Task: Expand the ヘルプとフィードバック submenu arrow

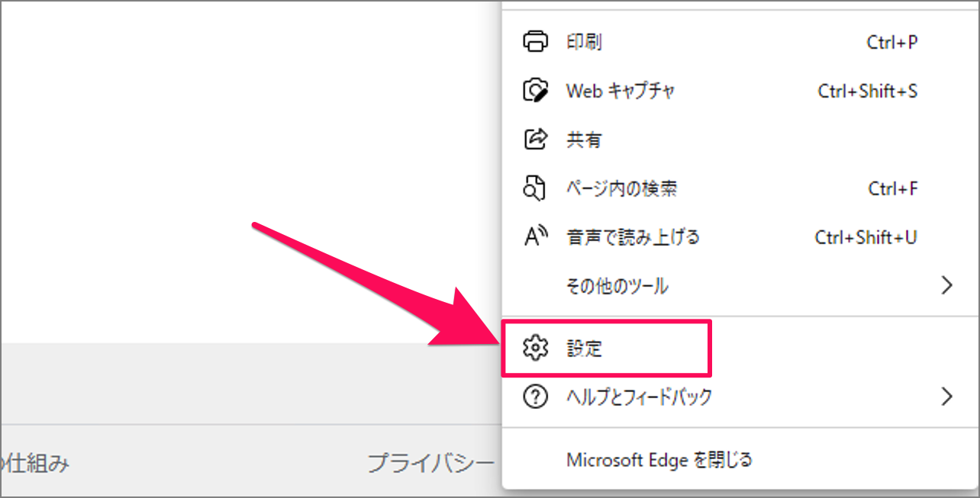Action: (946, 397)
